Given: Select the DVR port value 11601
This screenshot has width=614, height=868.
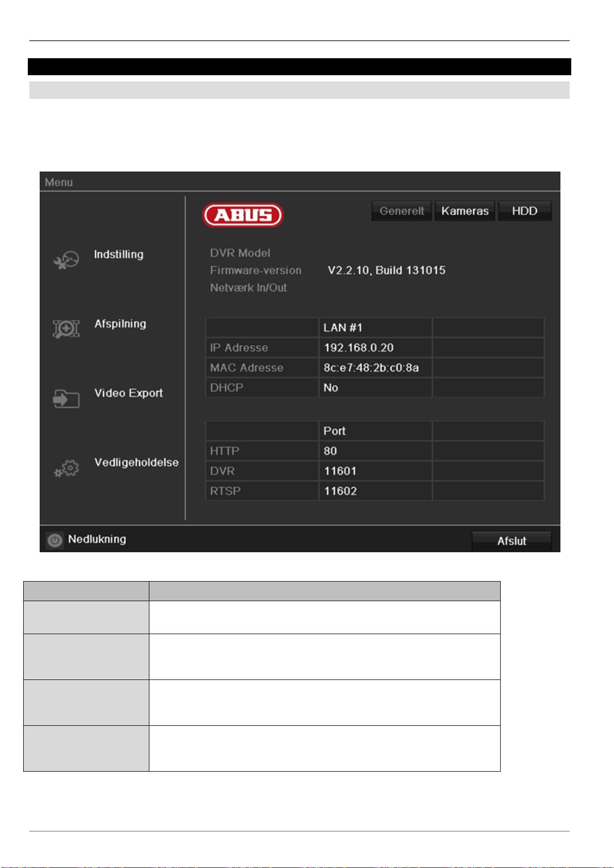Looking at the screenshot, I should [340, 471].
